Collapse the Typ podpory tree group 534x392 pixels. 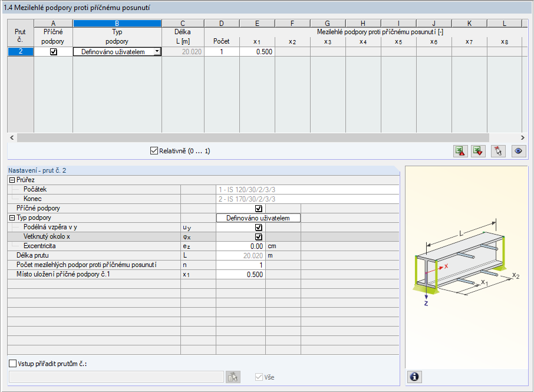pos(12,218)
